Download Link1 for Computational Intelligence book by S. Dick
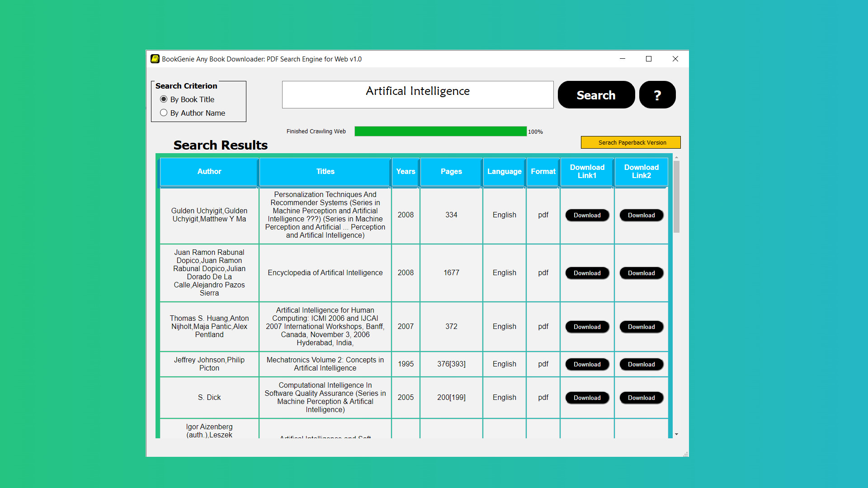This screenshot has height=488, width=868. tap(587, 398)
